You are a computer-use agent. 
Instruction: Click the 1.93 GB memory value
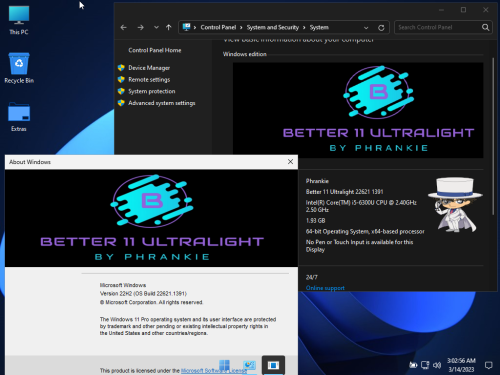[x=315, y=221]
